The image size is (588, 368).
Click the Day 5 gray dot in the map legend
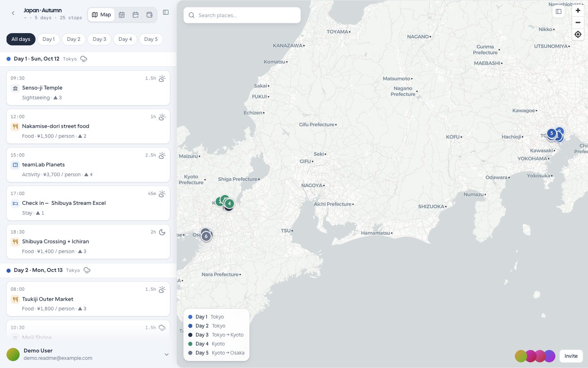coord(190,353)
